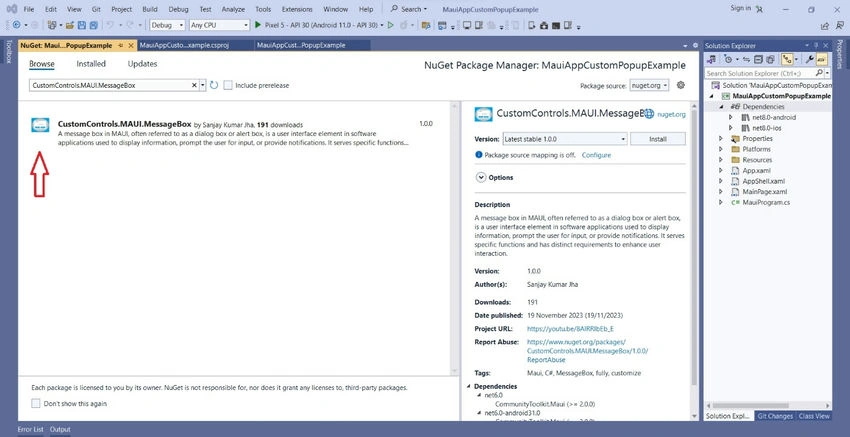Click the Navigate Backward toolbar icon
This screenshot has height=437, width=850.
tap(16, 25)
